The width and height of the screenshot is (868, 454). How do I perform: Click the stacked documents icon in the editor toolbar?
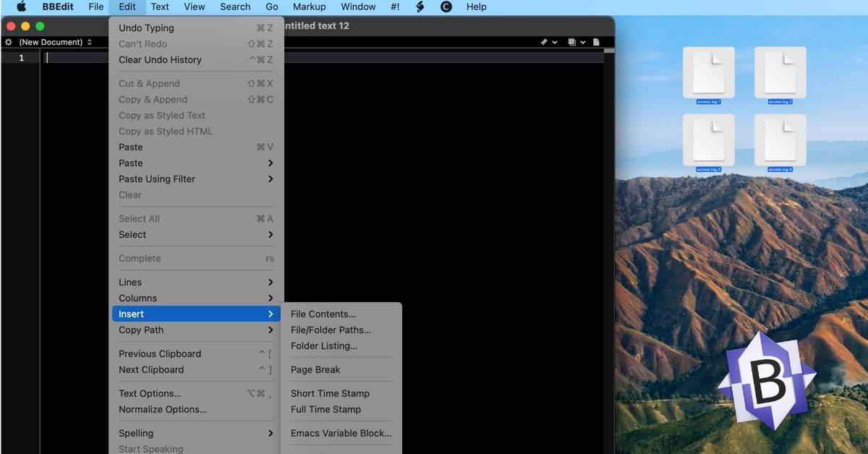(x=572, y=42)
